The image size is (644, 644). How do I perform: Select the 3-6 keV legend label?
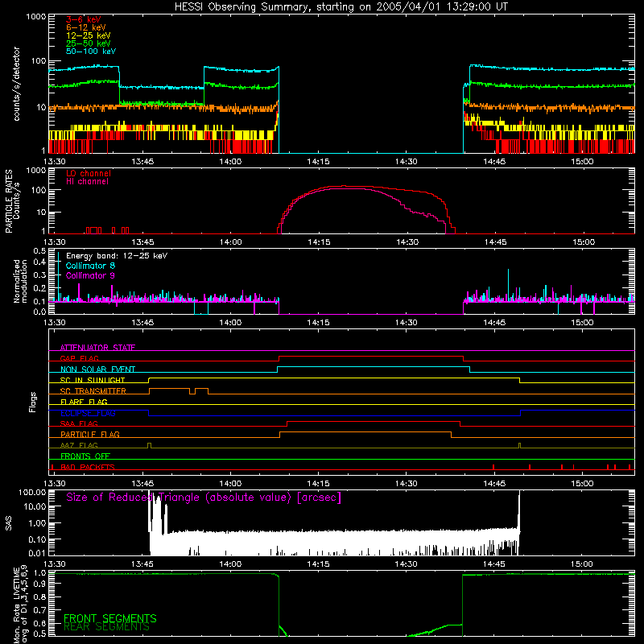[84, 19]
